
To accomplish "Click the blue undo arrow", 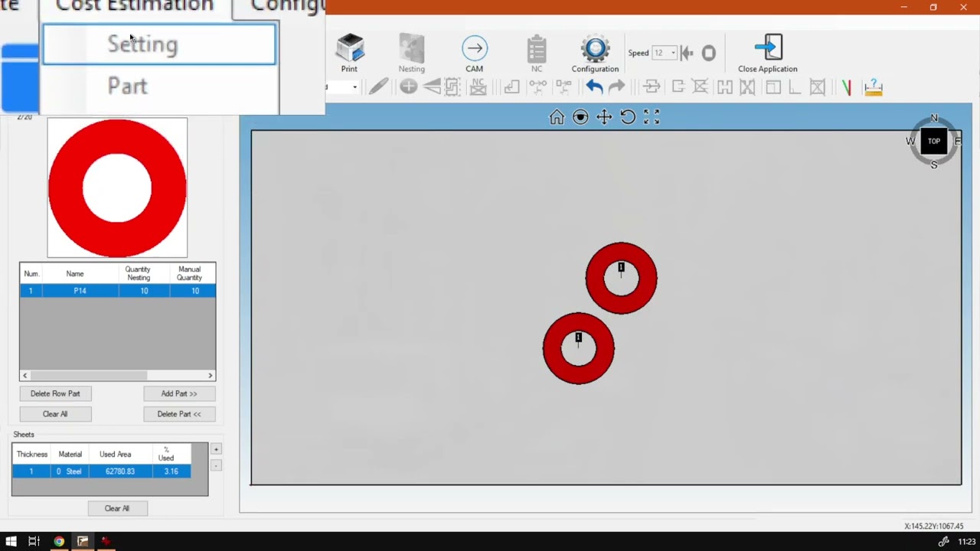I will pyautogui.click(x=594, y=86).
